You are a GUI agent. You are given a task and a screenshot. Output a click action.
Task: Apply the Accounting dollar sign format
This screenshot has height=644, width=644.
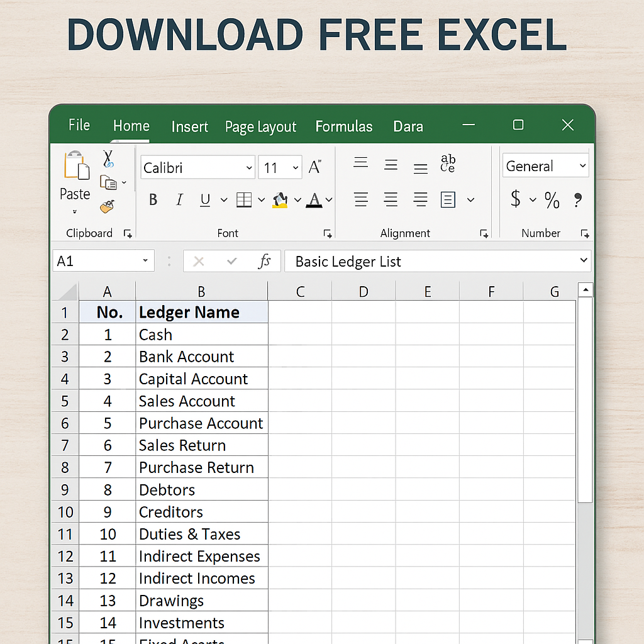(x=517, y=200)
